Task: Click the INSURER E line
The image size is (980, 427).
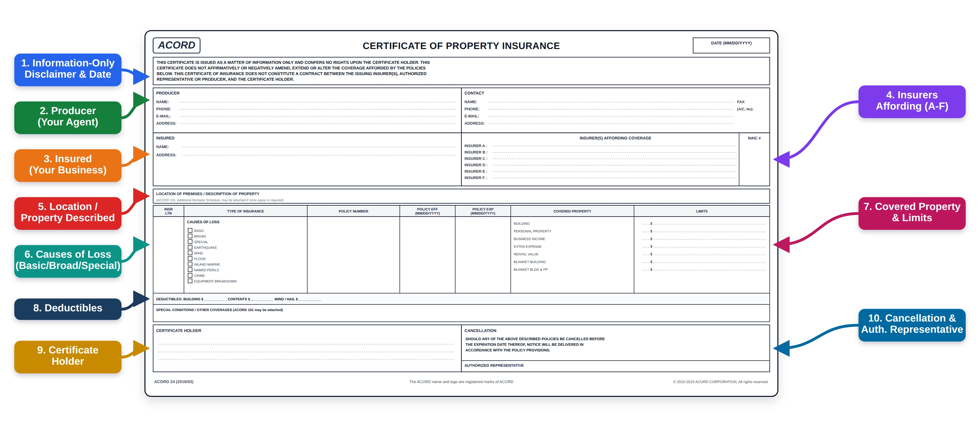Action: click(x=615, y=172)
